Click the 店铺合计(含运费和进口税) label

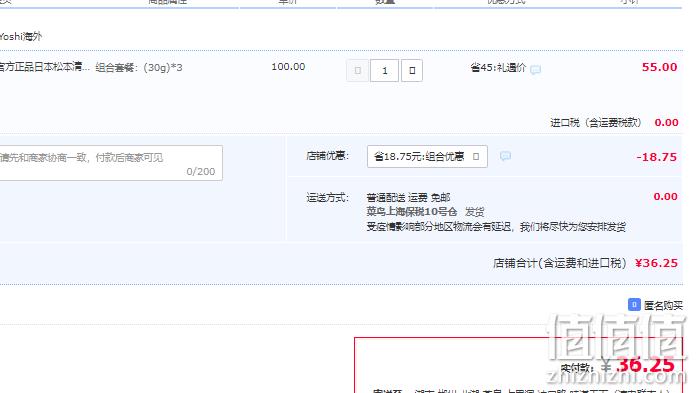(560, 263)
